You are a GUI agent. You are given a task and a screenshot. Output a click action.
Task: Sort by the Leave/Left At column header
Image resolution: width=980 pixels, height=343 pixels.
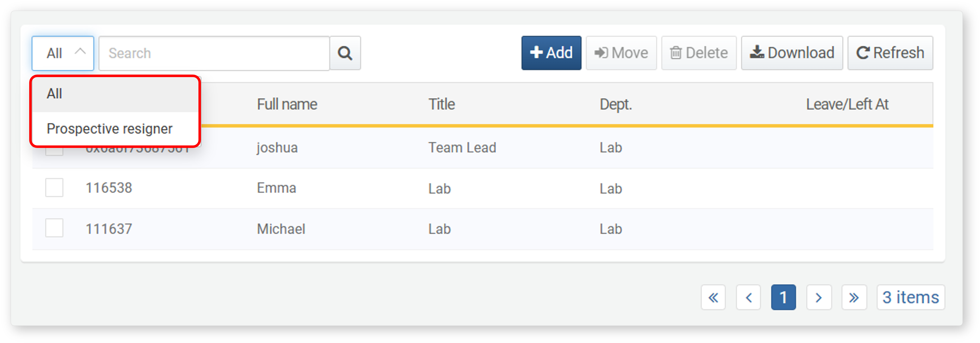pyautogui.click(x=847, y=104)
